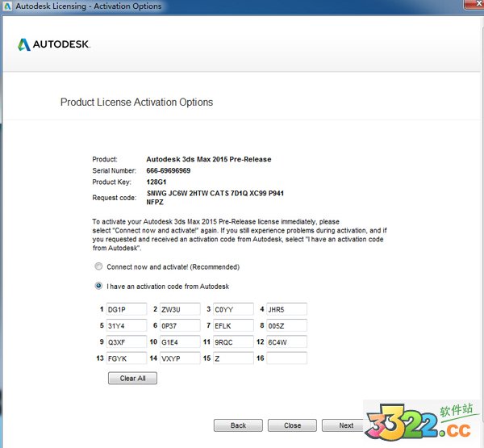Image resolution: width=484 pixels, height=448 pixels.
Task: Click empty activation code field 16
Action: point(286,358)
